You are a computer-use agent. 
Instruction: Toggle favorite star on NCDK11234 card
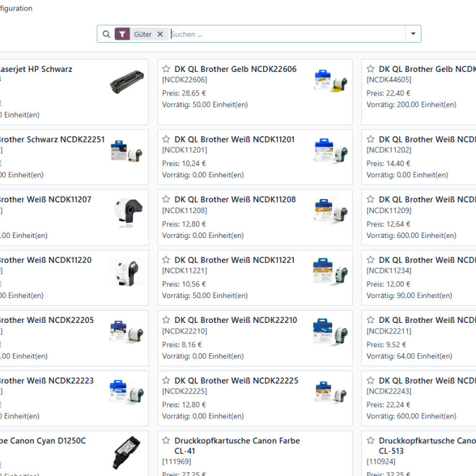tap(371, 260)
